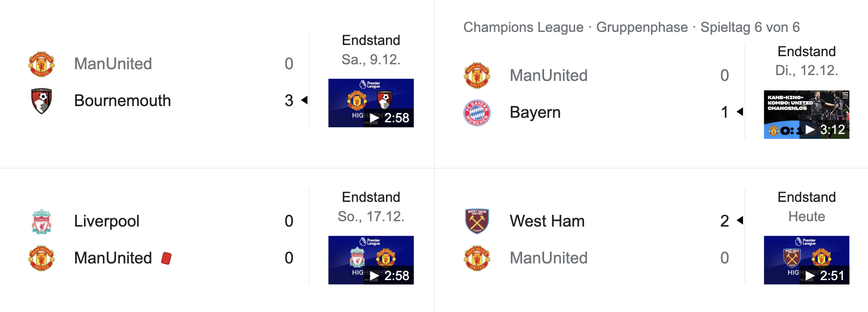Play Kane-King-Kombo Bayern highlight video

point(806,114)
